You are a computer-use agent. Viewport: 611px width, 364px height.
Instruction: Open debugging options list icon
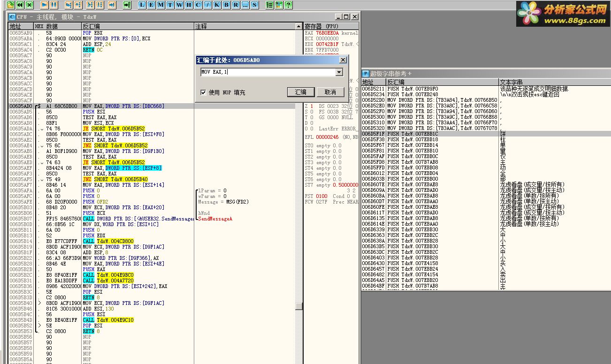[270, 5]
